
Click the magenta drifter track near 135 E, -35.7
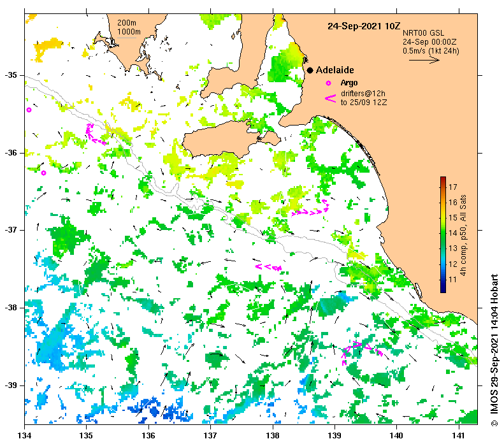[x=95, y=134]
